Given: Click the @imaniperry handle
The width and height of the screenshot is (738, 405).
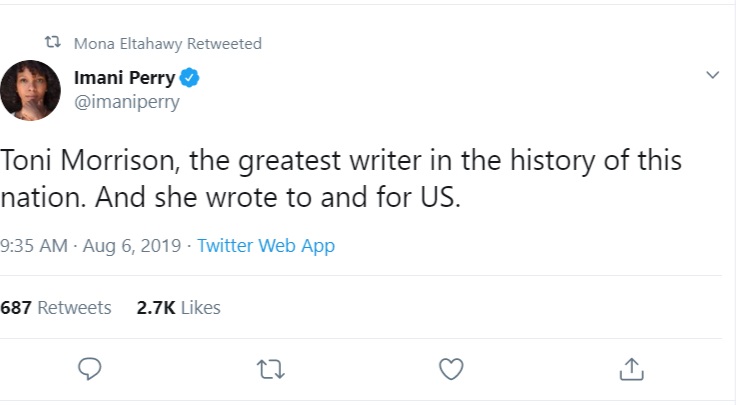Looking at the screenshot, I should [x=127, y=101].
